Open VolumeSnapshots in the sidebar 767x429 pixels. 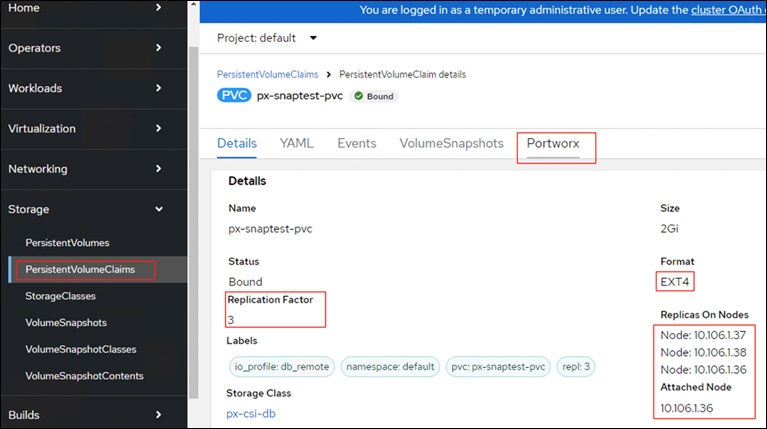(x=66, y=323)
